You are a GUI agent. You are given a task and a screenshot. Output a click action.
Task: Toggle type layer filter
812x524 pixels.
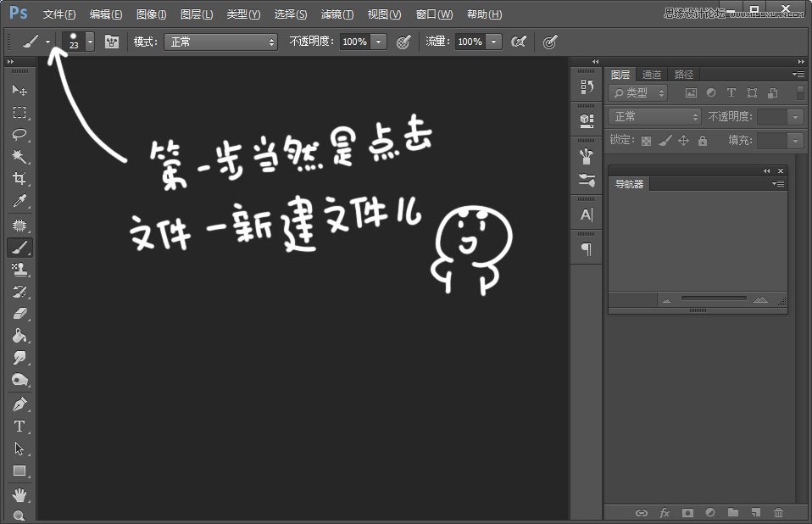pos(731,93)
